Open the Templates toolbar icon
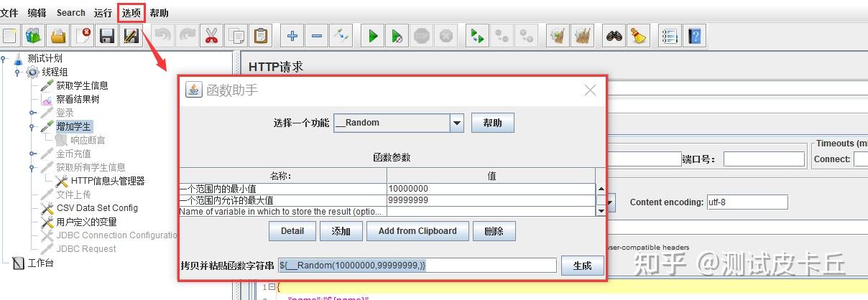 tap(33, 35)
